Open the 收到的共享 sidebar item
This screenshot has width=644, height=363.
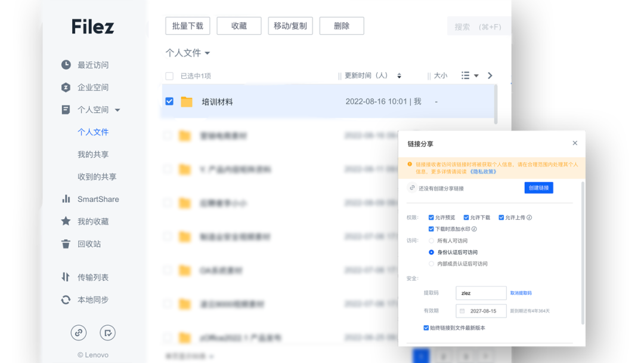[97, 177]
